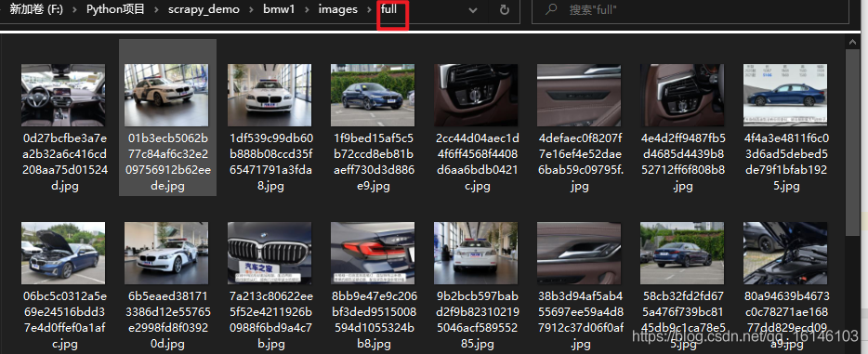The image size is (868, 354).
Task: Select thumbnail of file 80a94639b4673...
Action: (785, 254)
